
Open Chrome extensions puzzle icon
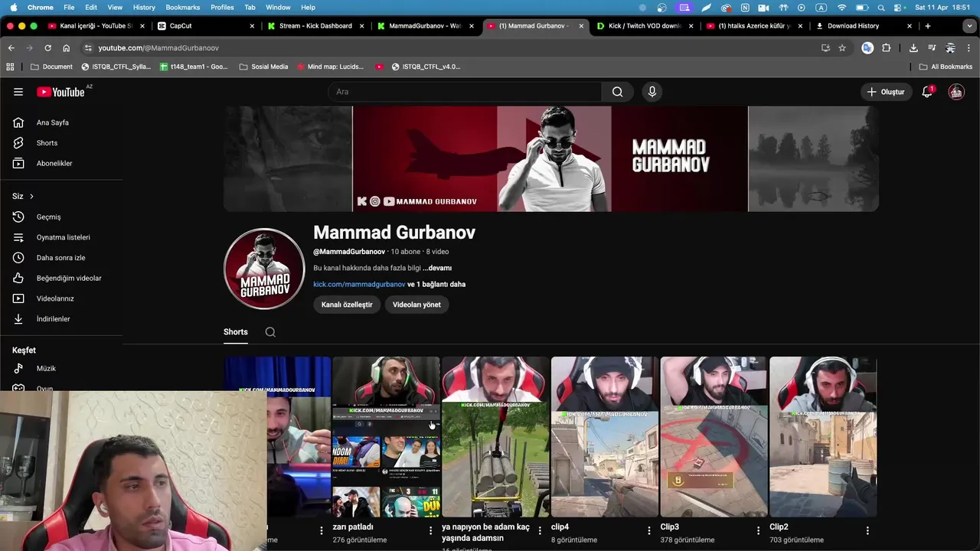click(x=887, y=47)
